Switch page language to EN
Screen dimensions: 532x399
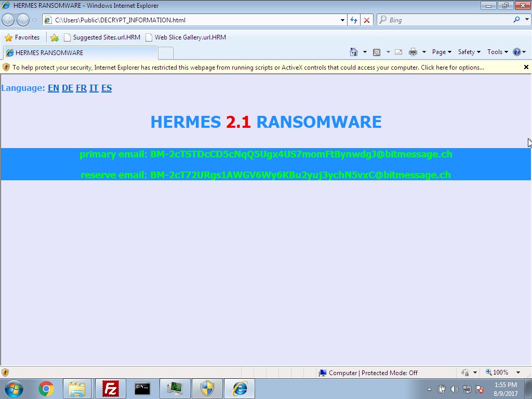54,88
